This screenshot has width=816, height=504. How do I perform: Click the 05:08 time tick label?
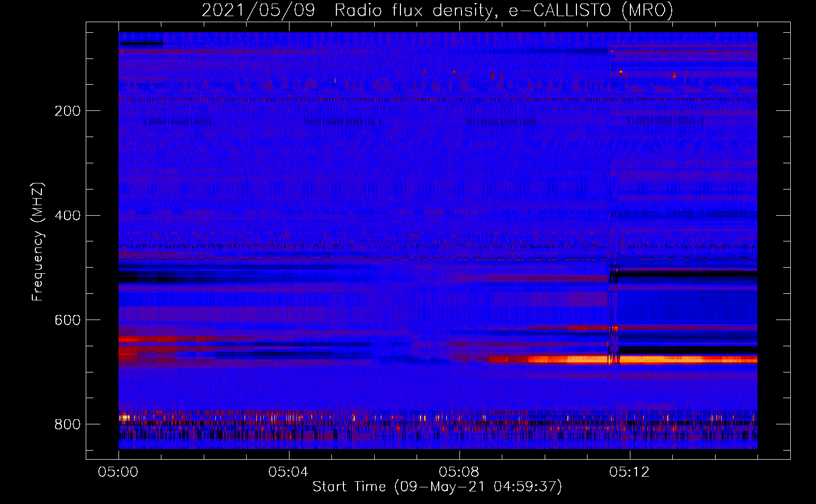point(459,472)
